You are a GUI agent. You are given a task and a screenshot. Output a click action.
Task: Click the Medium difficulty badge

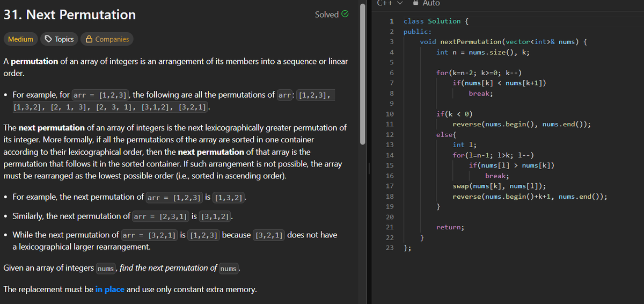click(x=20, y=39)
